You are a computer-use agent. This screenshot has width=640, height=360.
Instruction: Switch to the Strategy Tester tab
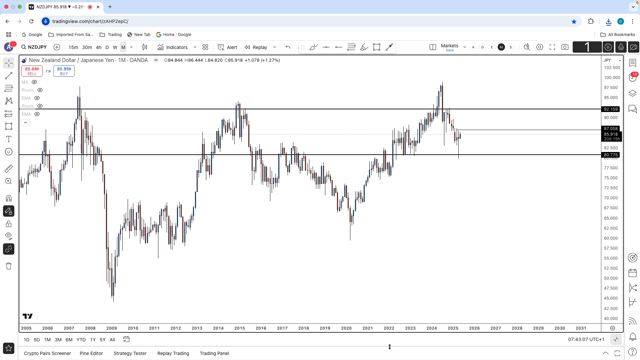130,353
